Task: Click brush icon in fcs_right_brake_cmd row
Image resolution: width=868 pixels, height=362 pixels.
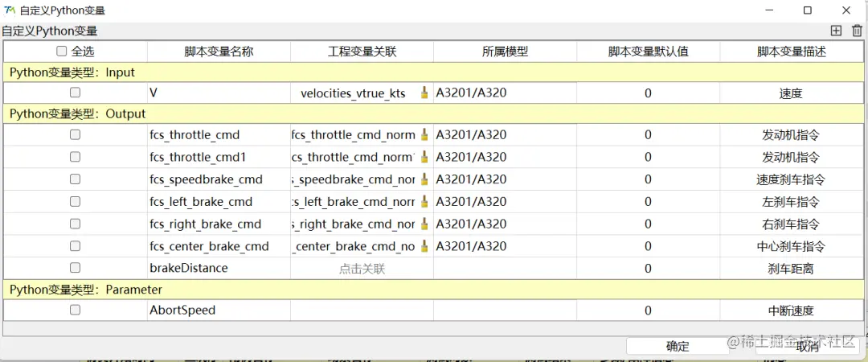Action: pos(424,224)
